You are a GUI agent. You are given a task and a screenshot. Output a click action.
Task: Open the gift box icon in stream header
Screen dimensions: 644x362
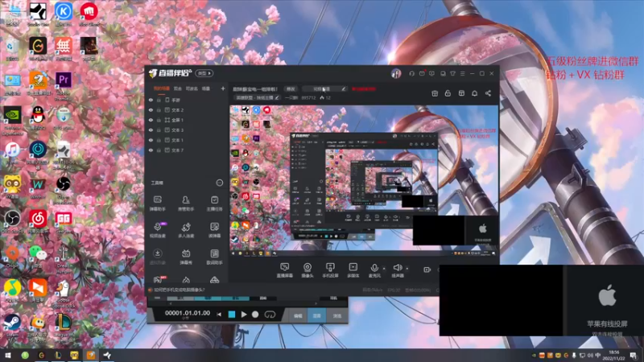click(435, 93)
